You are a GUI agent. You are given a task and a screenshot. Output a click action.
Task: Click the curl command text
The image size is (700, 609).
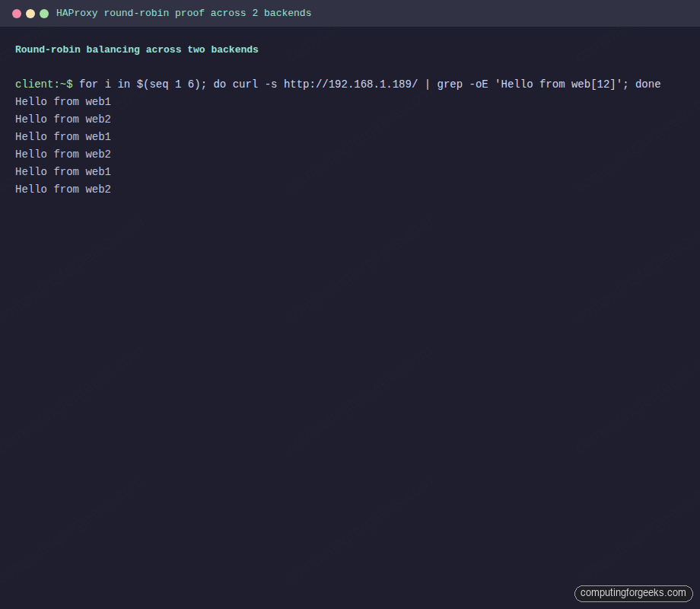coord(244,84)
